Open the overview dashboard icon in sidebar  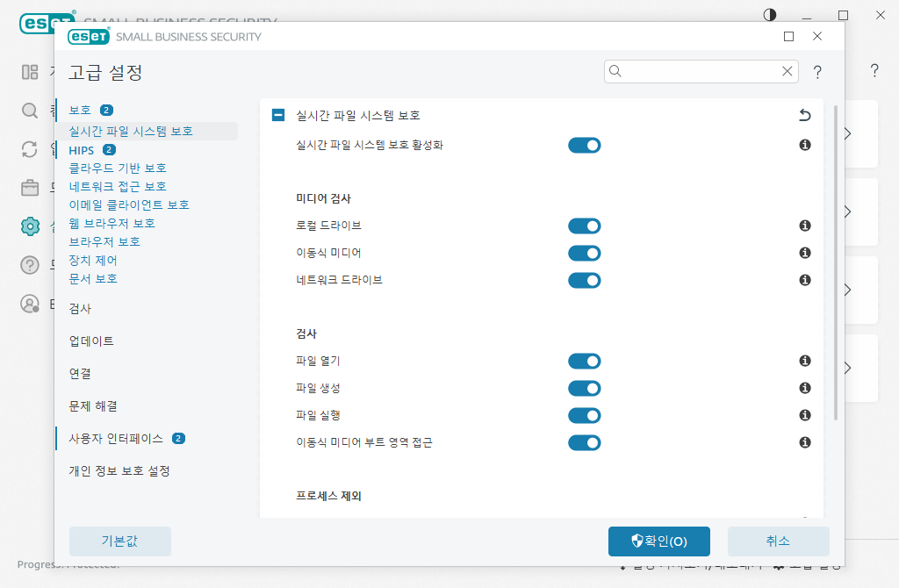pos(29,72)
